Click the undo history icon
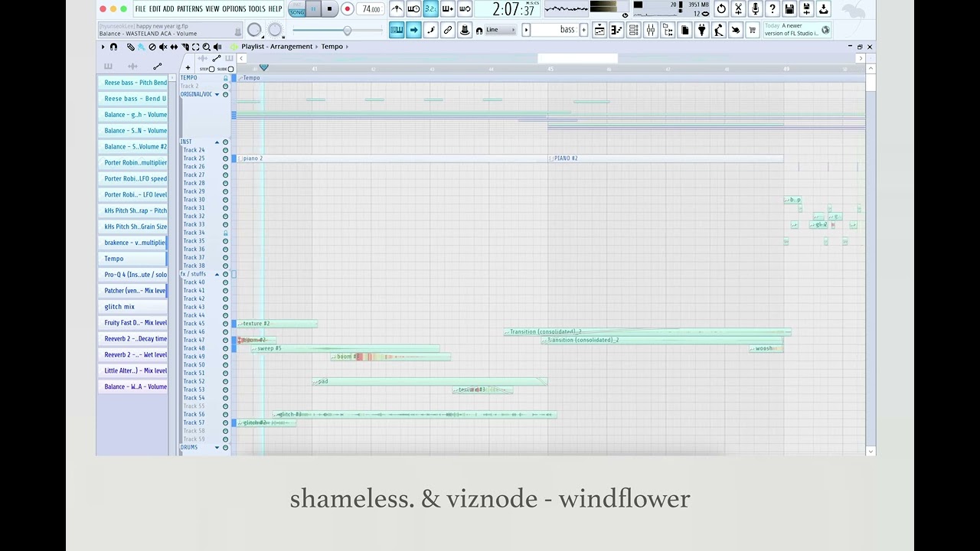 [x=721, y=9]
